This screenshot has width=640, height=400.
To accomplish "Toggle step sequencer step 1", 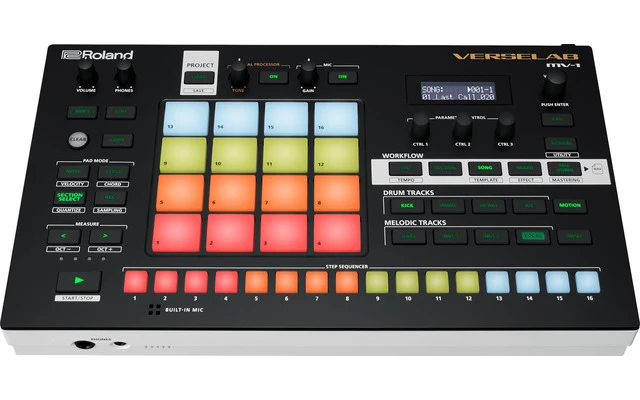I will click(x=136, y=282).
